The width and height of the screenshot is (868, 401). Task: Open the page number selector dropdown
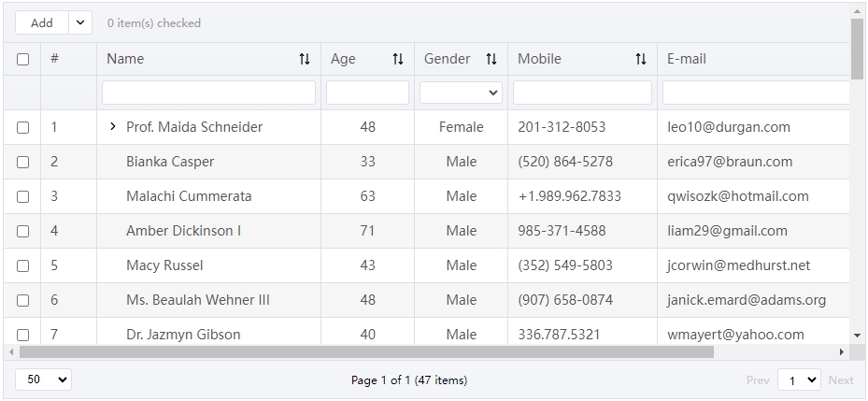coord(800,380)
